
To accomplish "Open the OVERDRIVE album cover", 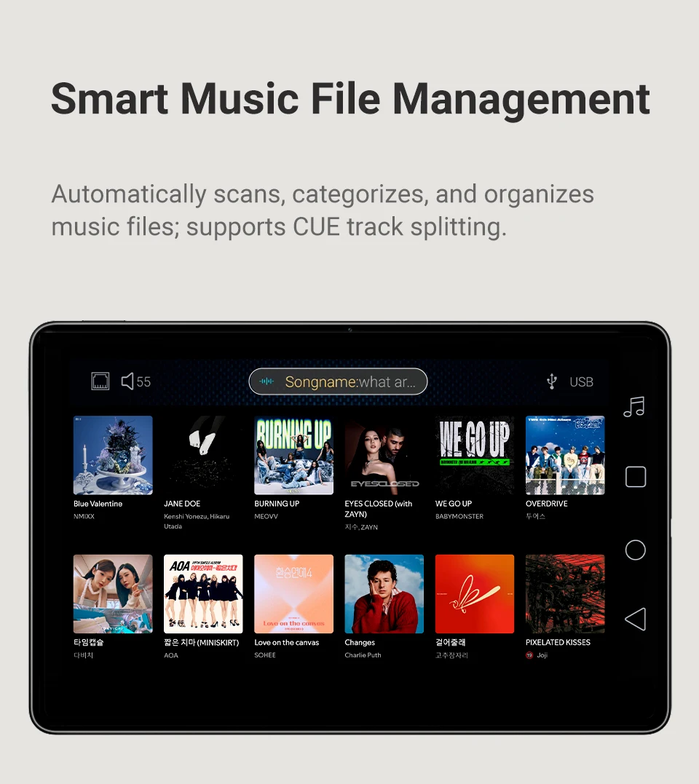I will [x=565, y=455].
